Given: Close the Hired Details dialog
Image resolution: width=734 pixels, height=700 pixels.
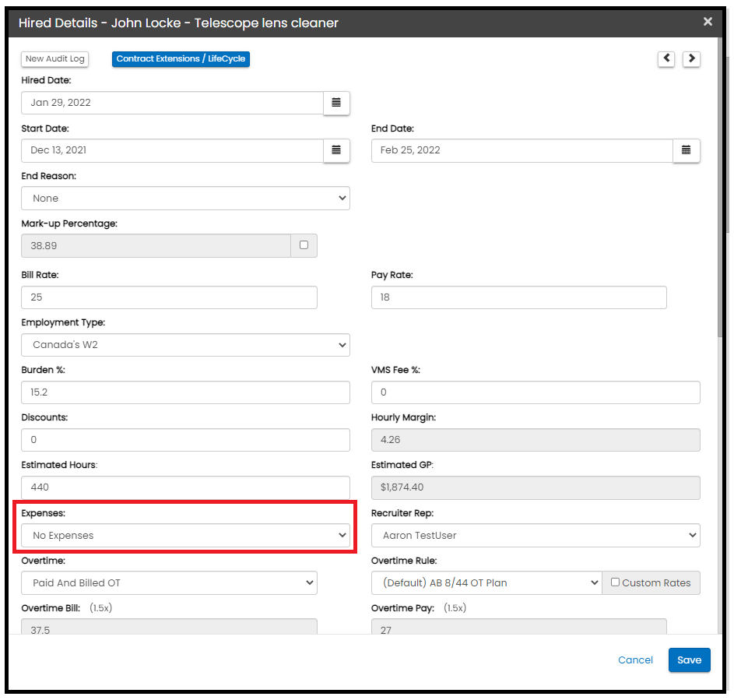Looking at the screenshot, I should coord(708,22).
